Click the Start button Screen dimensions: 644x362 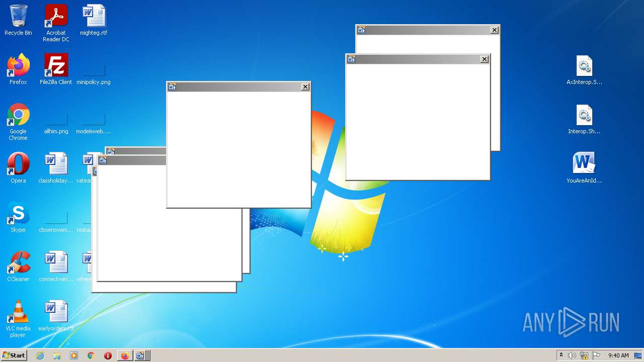(x=14, y=355)
